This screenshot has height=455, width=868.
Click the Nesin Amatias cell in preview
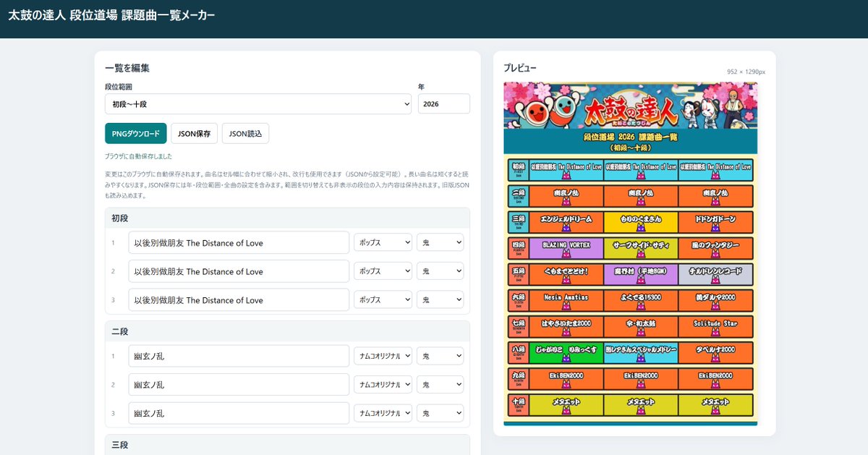[x=566, y=300]
